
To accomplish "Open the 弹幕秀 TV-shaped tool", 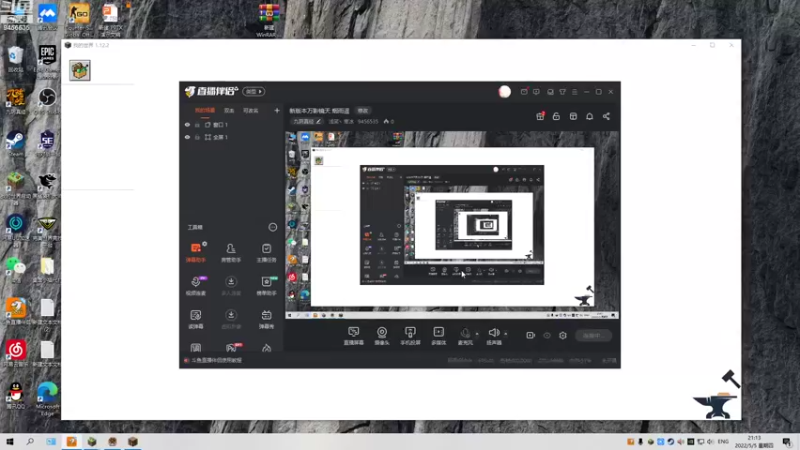I will click(266, 319).
